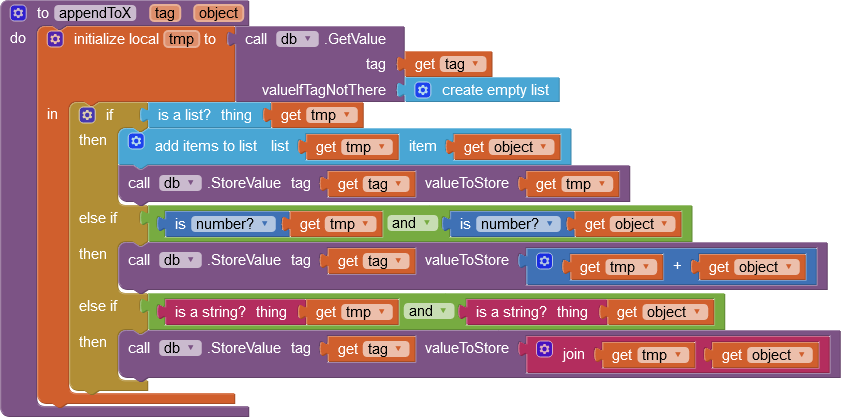
Task: Click gear icon on add items to list
Action: point(136,141)
